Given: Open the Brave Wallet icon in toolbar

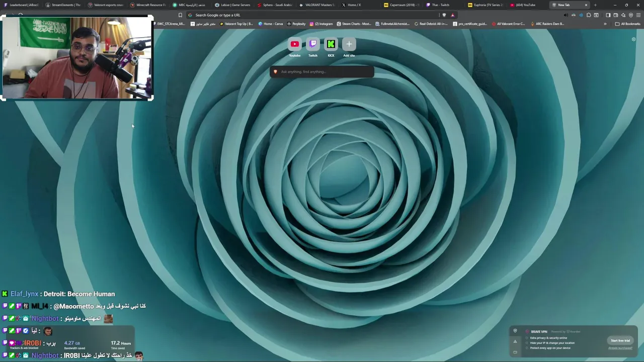Looking at the screenshot, I should tap(615, 15).
